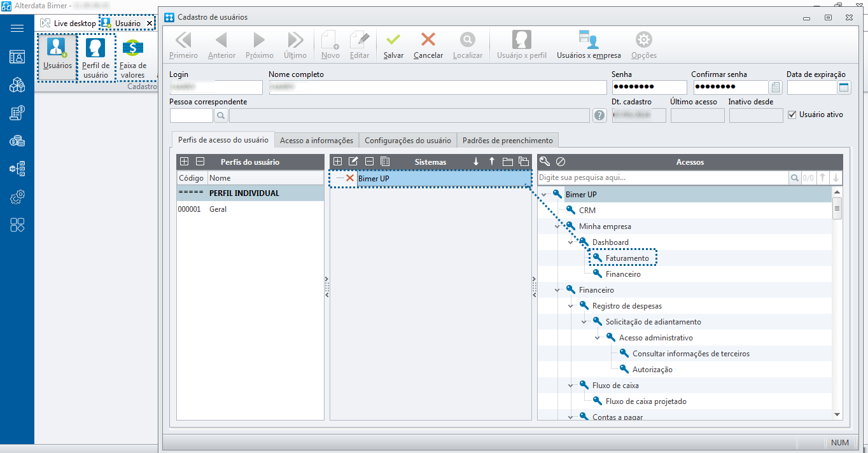The height and width of the screenshot is (453, 868).
Task: Open the Padrões de preenchimento tab
Action: [508, 141]
